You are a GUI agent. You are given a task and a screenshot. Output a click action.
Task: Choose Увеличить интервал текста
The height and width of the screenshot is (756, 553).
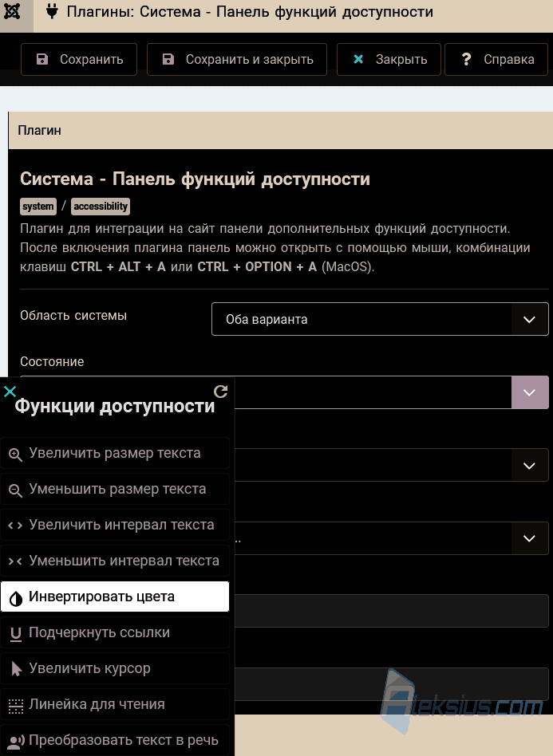[115, 525]
